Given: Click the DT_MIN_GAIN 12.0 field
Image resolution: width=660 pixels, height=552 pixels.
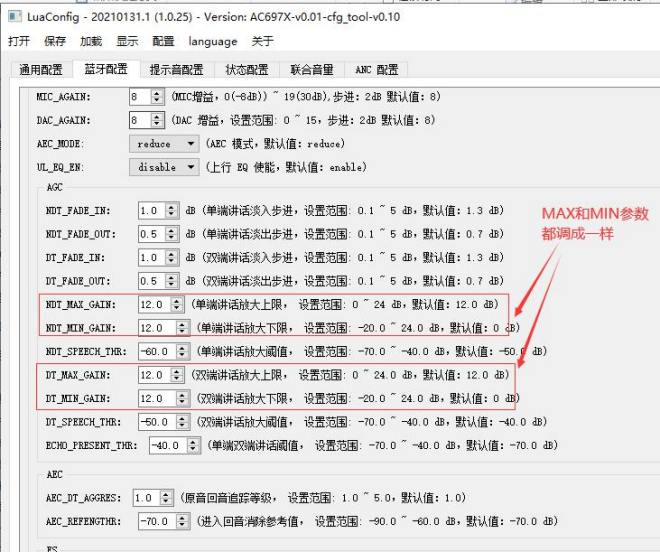Looking at the screenshot, I should click(x=157, y=399).
